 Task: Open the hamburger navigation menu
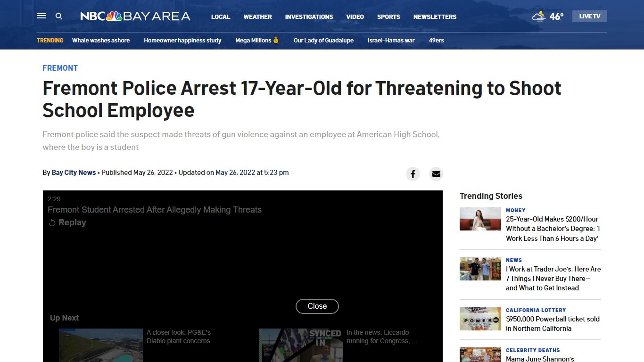click(41, 16)
